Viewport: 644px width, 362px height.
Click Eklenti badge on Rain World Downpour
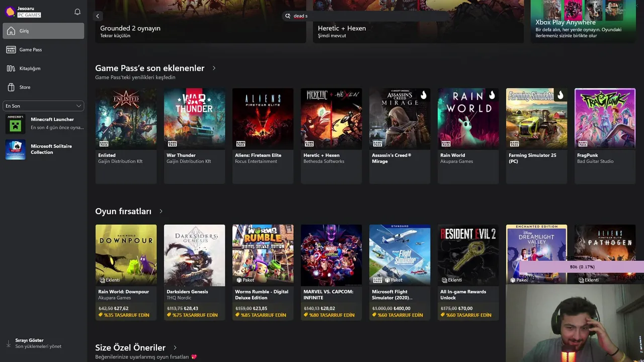110,280
